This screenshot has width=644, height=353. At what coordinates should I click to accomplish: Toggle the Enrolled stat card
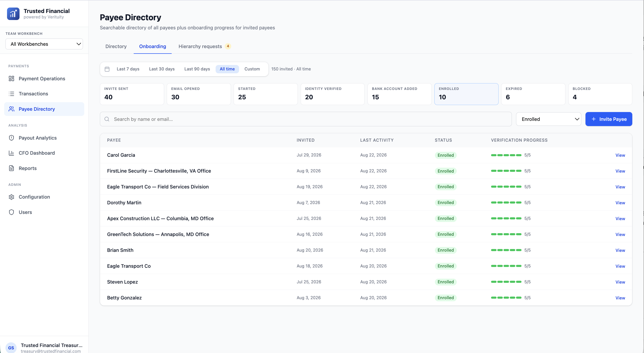tap(466, 94)
